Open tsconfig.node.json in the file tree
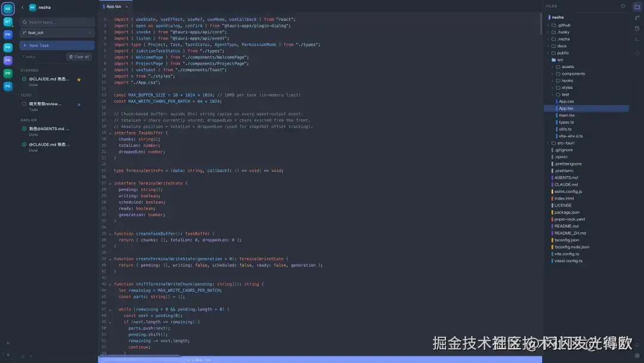This screenshot has height=363, width=644. pos(571,247)
